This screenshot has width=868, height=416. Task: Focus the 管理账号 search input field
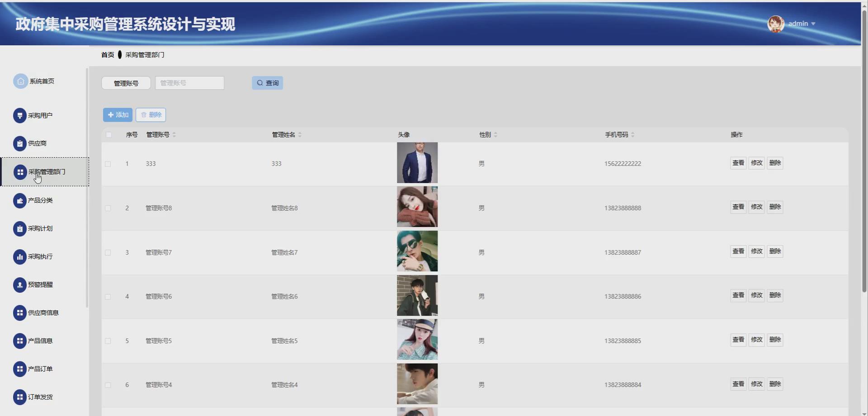pyautogui.click(x=189, y=83)
